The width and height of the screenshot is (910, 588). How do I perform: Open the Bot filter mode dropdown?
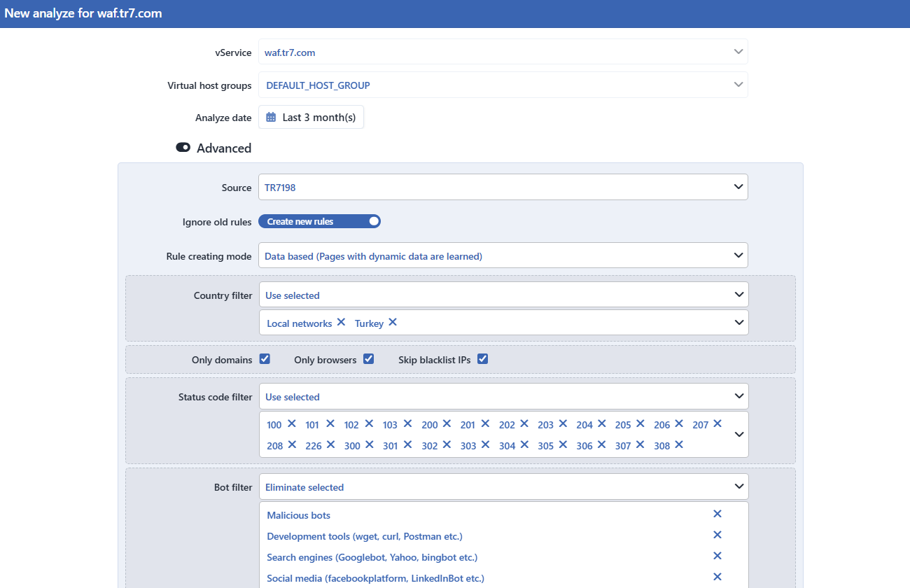(504, 486)
